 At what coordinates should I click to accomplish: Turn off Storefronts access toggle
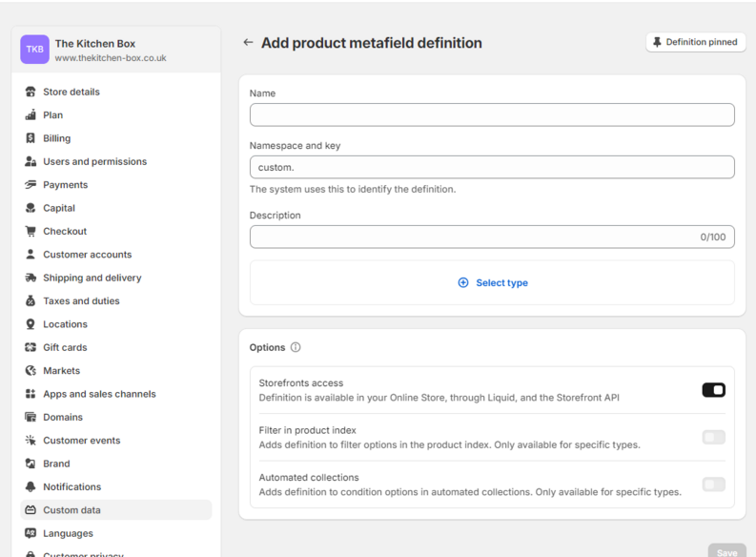pos(713,390)
